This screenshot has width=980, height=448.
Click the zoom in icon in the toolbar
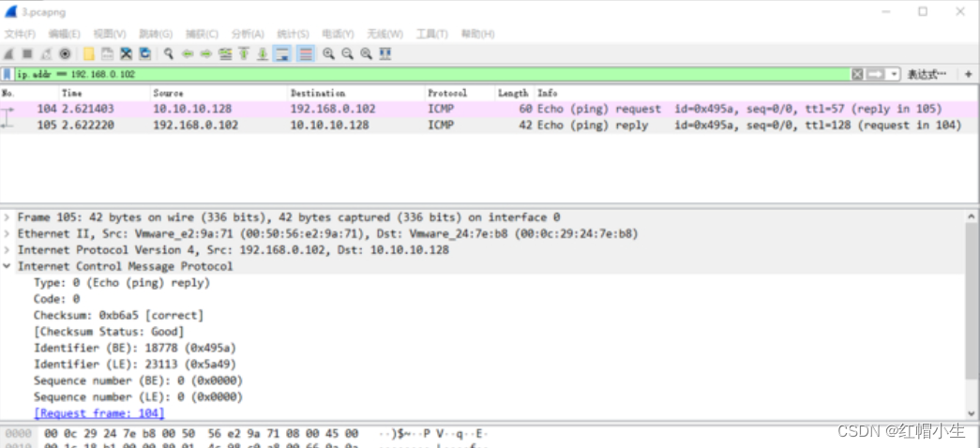pos(328,53)
